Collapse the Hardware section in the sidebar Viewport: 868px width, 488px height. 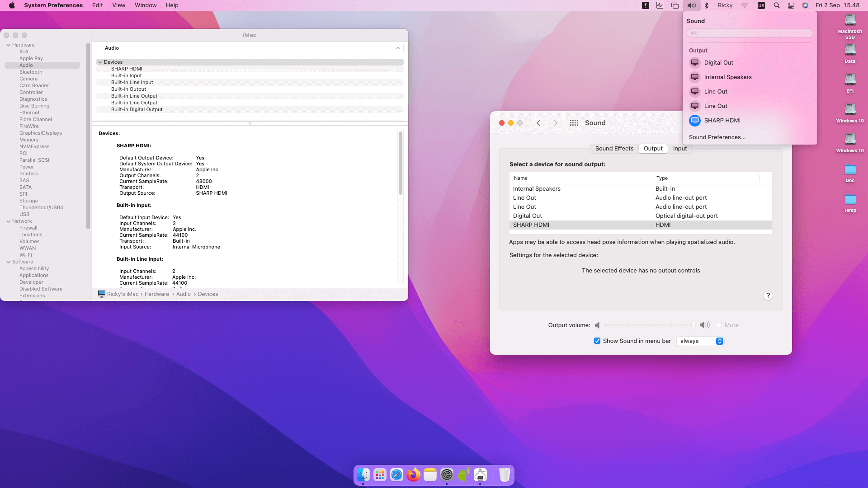[8, 45]
